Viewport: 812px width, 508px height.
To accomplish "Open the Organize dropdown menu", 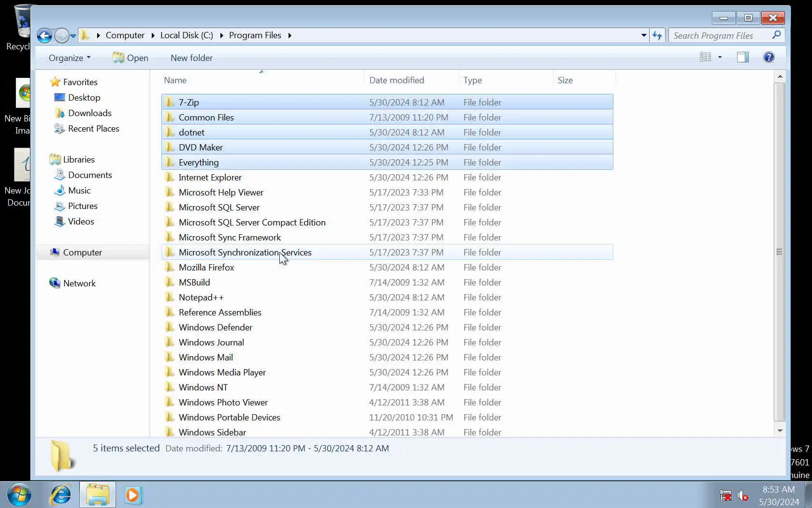I will [70, 58].
